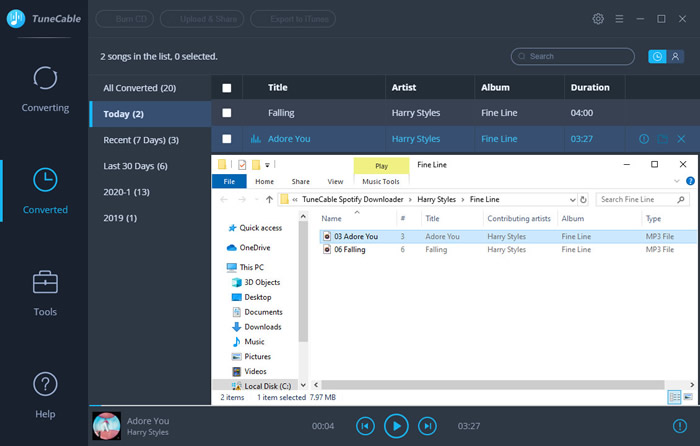
Task: Click the properties checkmark icon in Explorer title bar
Action: (x=242, y=165)
